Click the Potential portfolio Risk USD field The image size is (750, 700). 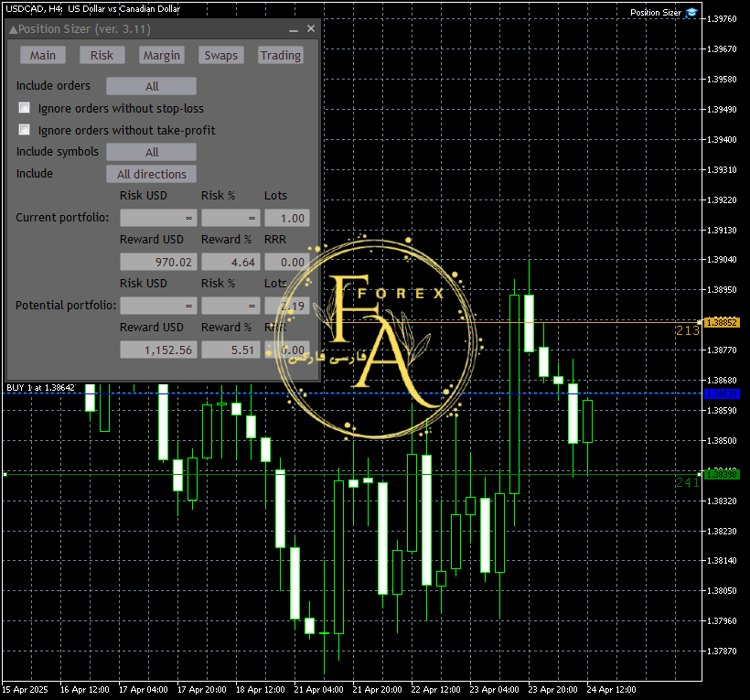158,306
